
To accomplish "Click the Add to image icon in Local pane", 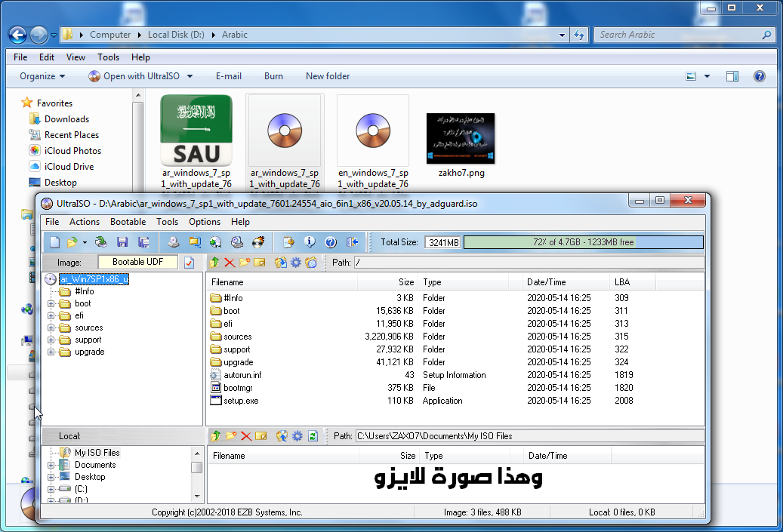I will tap(282, 435).
